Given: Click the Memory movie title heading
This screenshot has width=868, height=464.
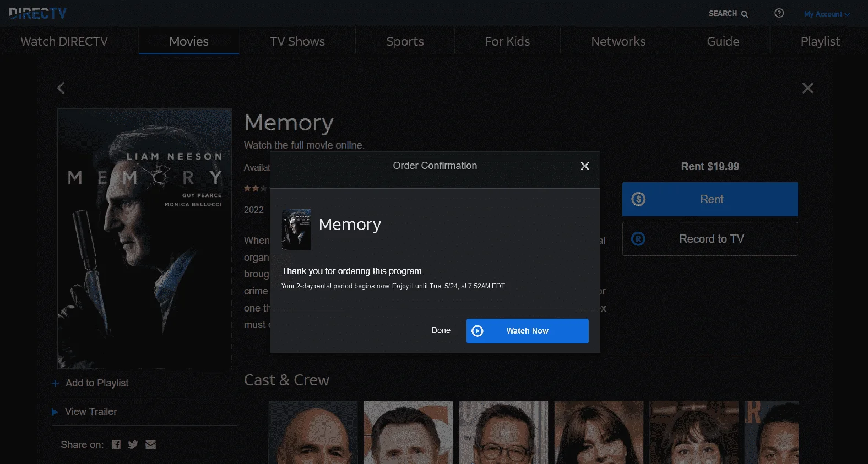Looking at the screenshot, I should point(289,123).
